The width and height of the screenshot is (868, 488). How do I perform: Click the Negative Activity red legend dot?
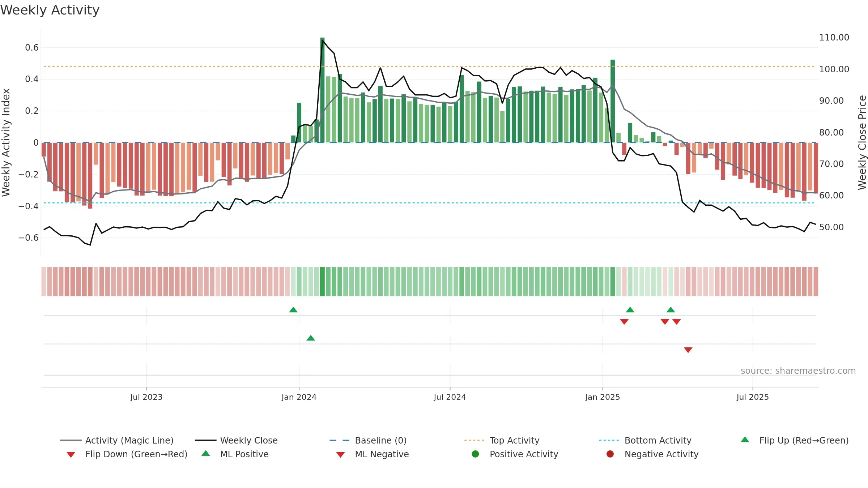pyautogui.click(x=610, y=454)
